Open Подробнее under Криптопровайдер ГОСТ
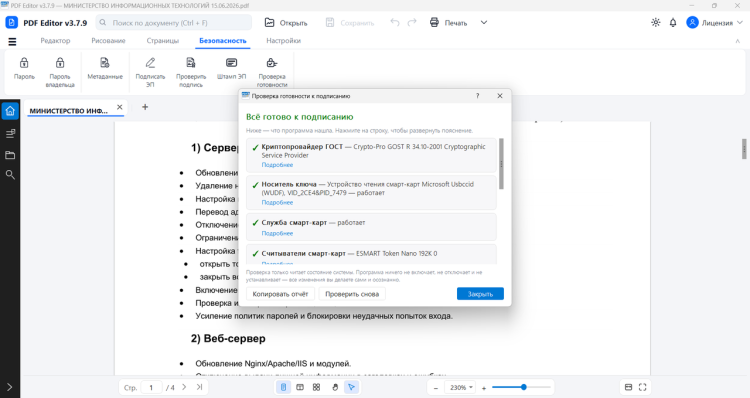 point(277,165)
